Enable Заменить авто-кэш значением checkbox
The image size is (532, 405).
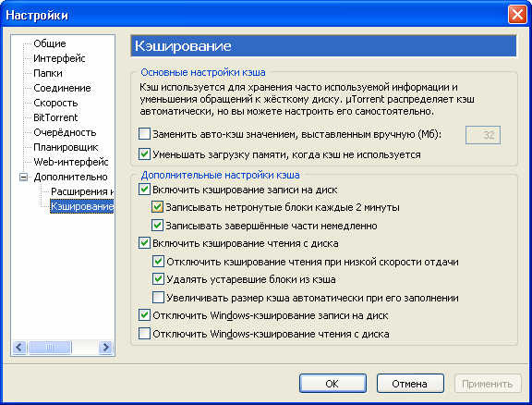tap(144, 134)
